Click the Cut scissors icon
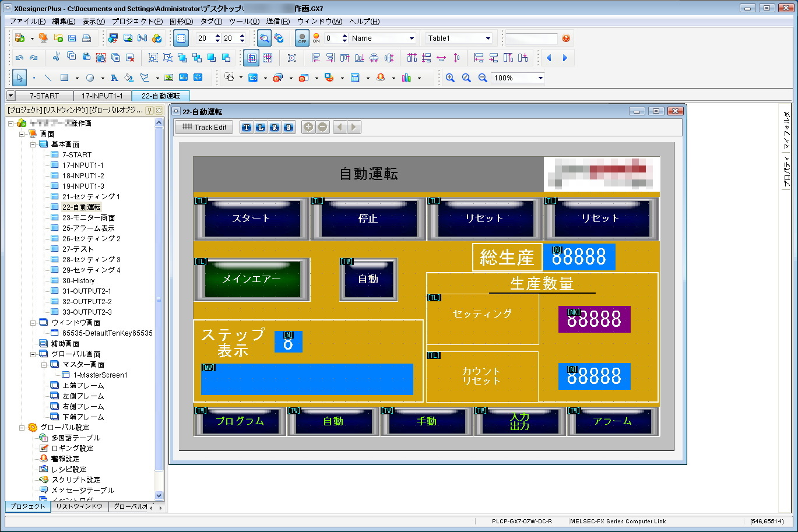798x532 pixels. (x=57, y=58)
